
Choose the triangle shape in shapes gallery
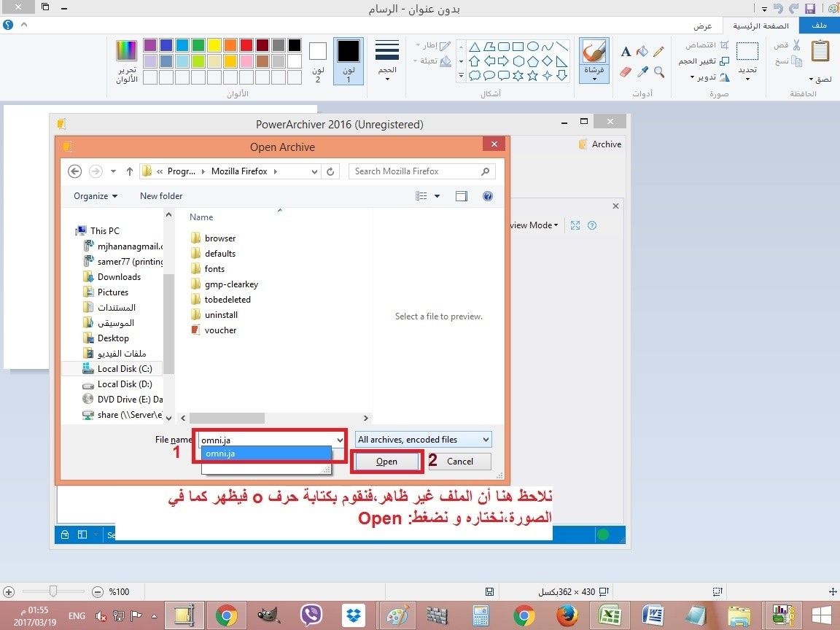tap(474, 47)
